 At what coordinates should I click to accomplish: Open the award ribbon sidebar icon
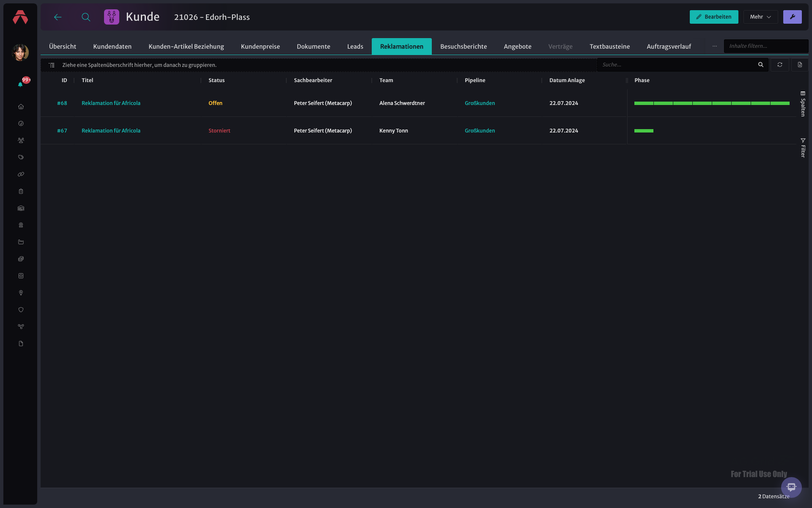[21, 225]
